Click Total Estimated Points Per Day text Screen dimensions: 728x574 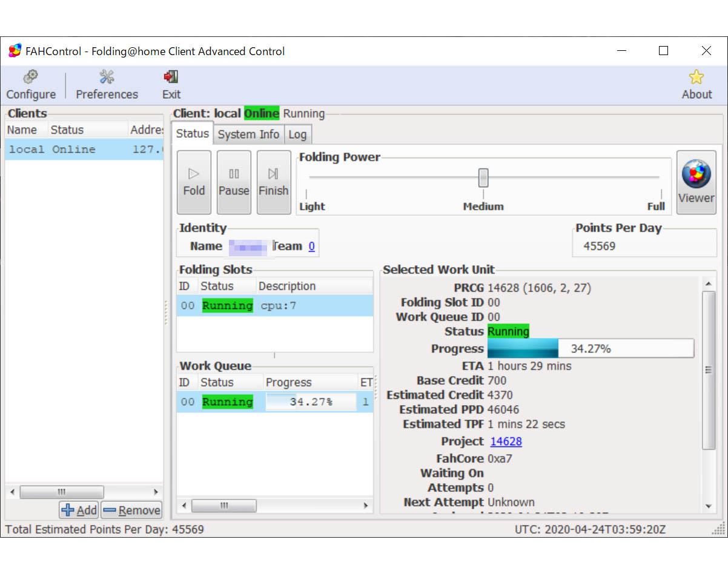[105, 529]
